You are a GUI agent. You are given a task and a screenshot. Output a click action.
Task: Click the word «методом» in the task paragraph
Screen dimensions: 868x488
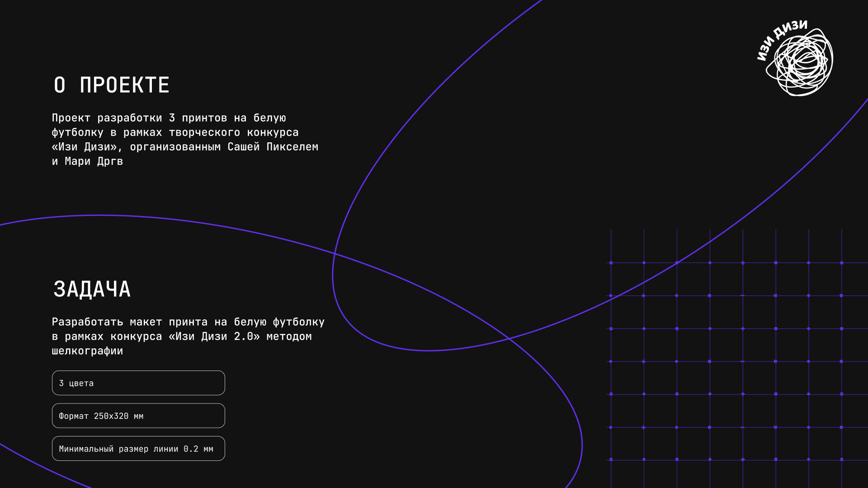point(289,337)
